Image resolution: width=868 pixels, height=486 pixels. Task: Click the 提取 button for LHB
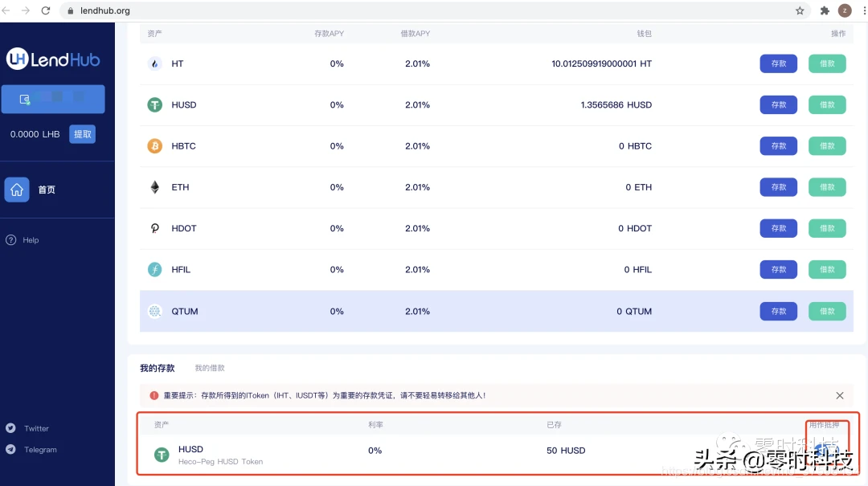(x=82, y=134)
